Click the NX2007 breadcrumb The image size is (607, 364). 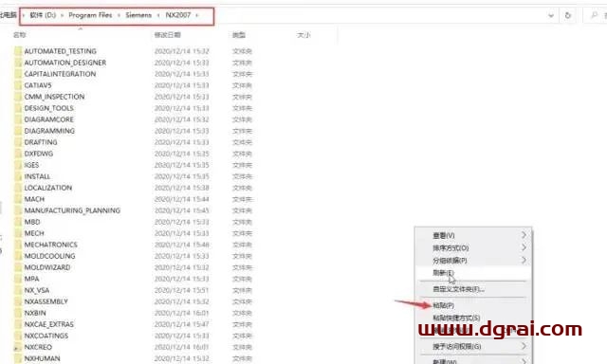click(178, 15)
